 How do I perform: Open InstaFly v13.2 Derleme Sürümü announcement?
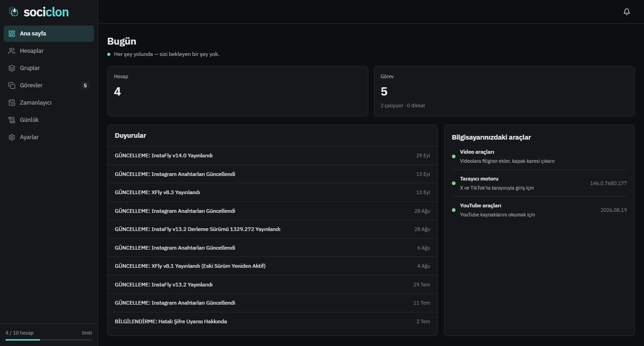(272, 229)
